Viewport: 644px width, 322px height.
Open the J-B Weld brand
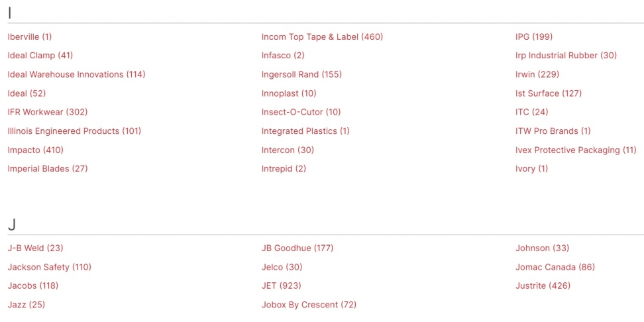point(36,248)
